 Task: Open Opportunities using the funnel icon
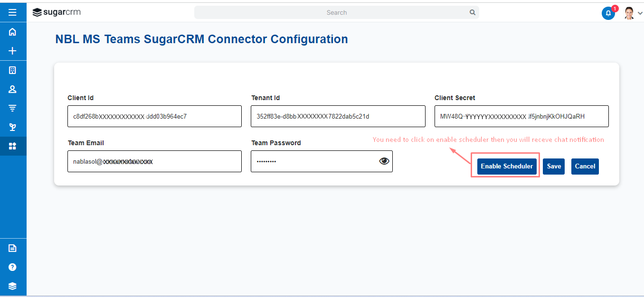[x=13, y=108]
